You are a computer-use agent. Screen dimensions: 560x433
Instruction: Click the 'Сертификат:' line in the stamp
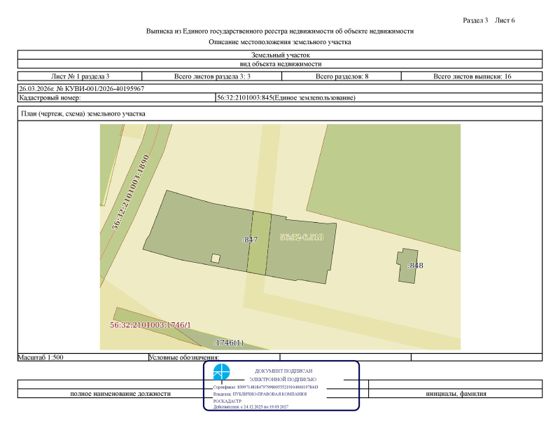pyautogui.click(x=266, y=387)
